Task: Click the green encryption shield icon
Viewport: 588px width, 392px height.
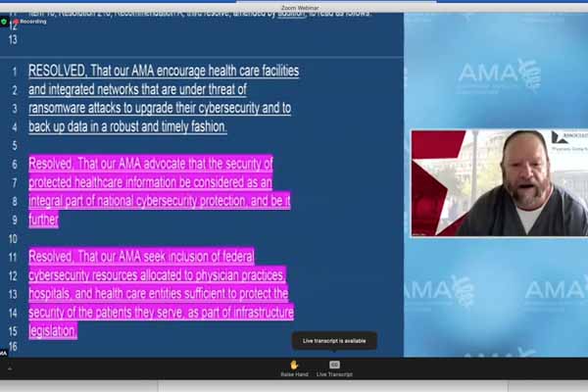Action: 6,20
